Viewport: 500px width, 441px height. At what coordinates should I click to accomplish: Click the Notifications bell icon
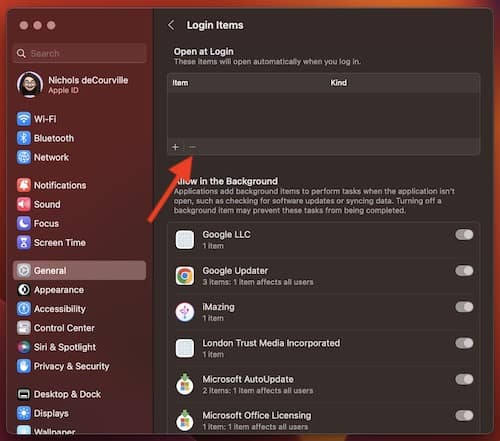[24, 185]
